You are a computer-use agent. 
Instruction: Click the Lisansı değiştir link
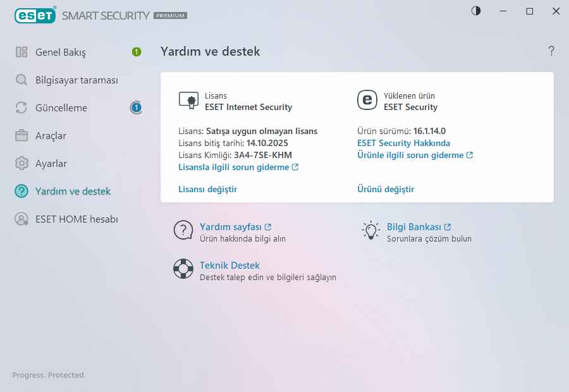208,189
